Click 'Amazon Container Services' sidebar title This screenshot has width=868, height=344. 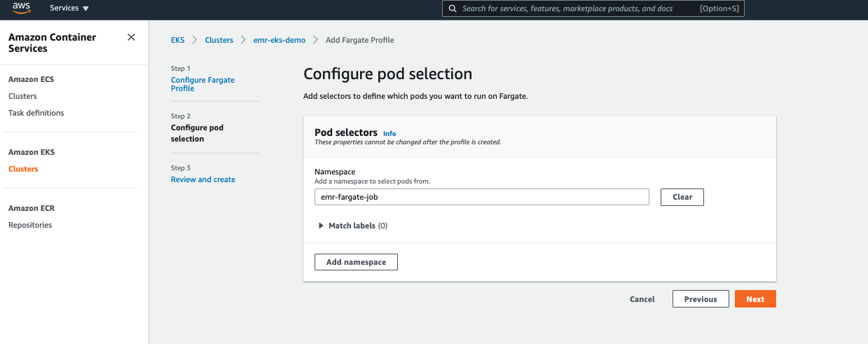tap(53, 43)
